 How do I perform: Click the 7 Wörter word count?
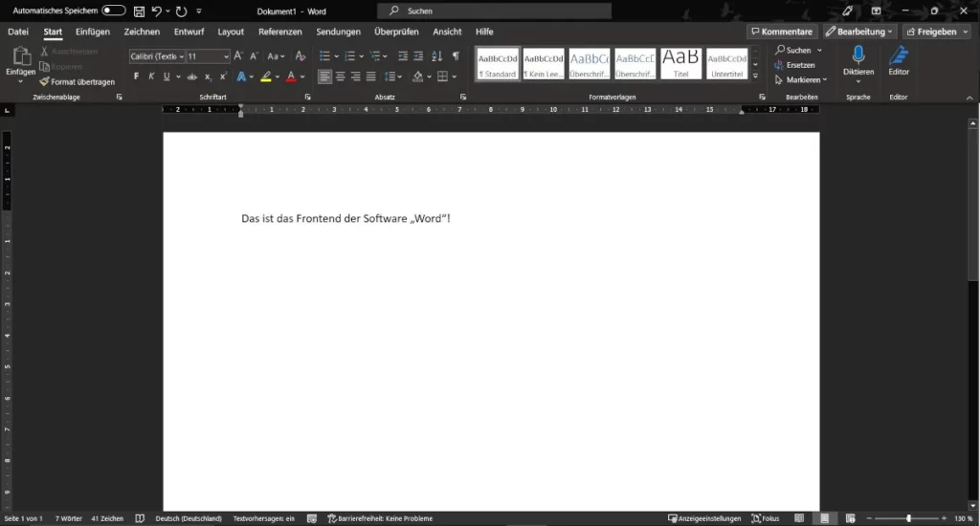(x=68, y=518)
